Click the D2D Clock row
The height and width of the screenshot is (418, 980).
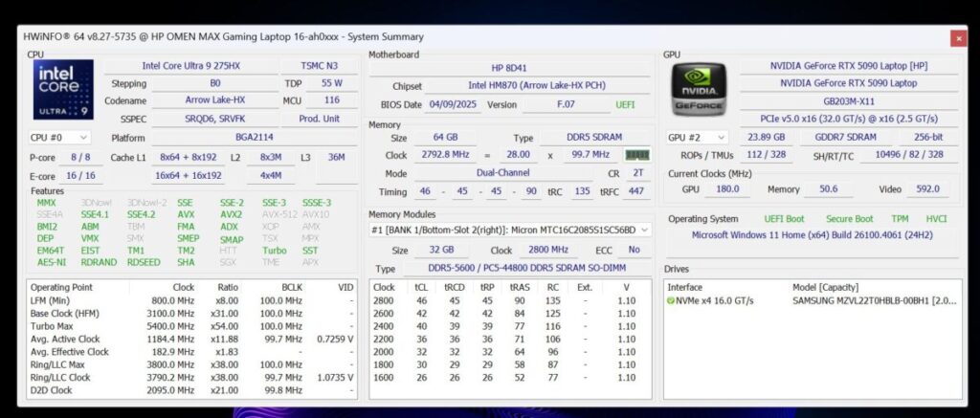pyautogui.click(x=191, y=390)
